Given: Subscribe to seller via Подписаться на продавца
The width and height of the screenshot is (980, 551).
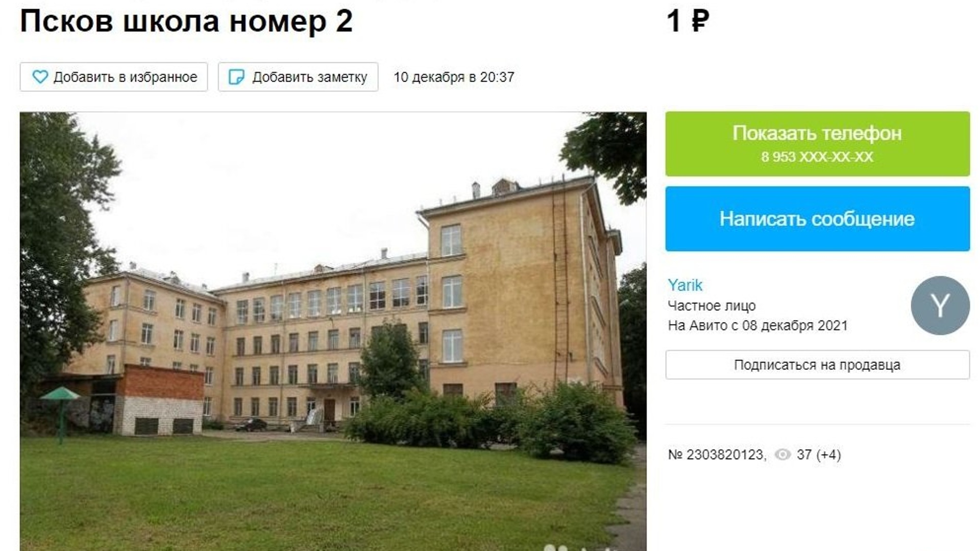Looking at the screenshot, I should coord(817,365).
